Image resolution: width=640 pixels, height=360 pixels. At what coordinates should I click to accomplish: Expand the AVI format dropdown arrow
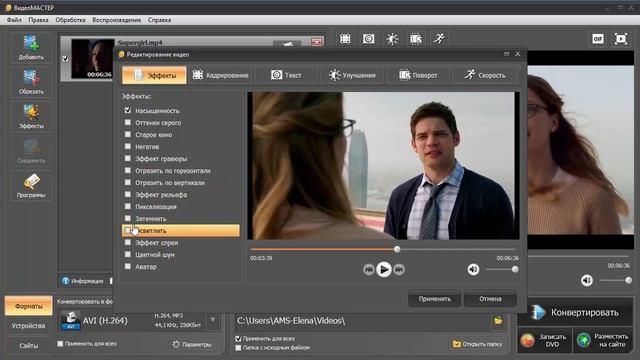pos(213,320)
